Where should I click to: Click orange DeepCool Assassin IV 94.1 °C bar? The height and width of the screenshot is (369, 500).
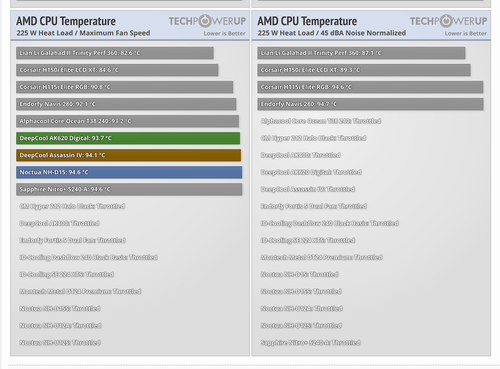pyautogui.click(x=128, y=155)
